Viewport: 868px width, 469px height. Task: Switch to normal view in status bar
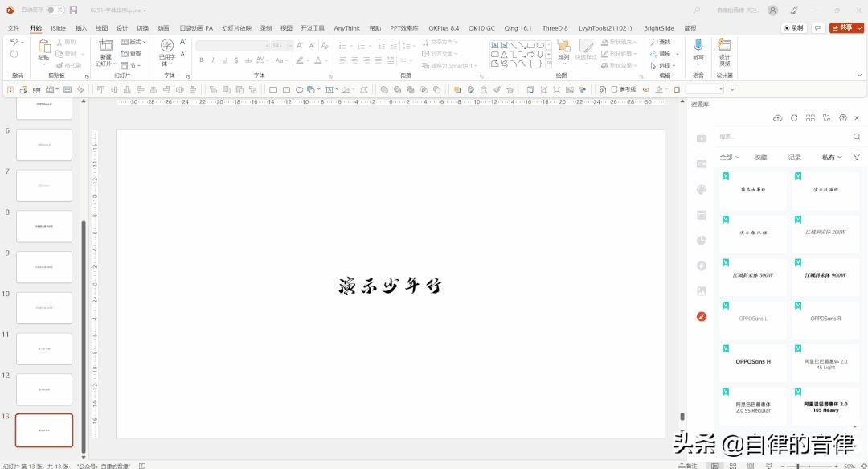(714, 466)
